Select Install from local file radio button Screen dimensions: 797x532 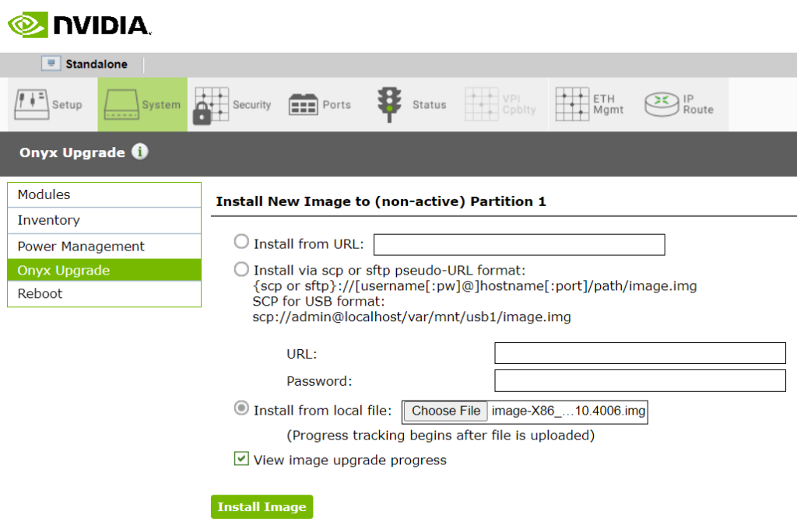tap(242, 409)
